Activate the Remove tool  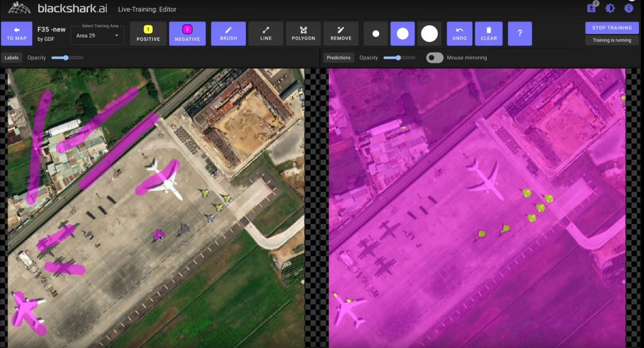click(x=341, y=34)
